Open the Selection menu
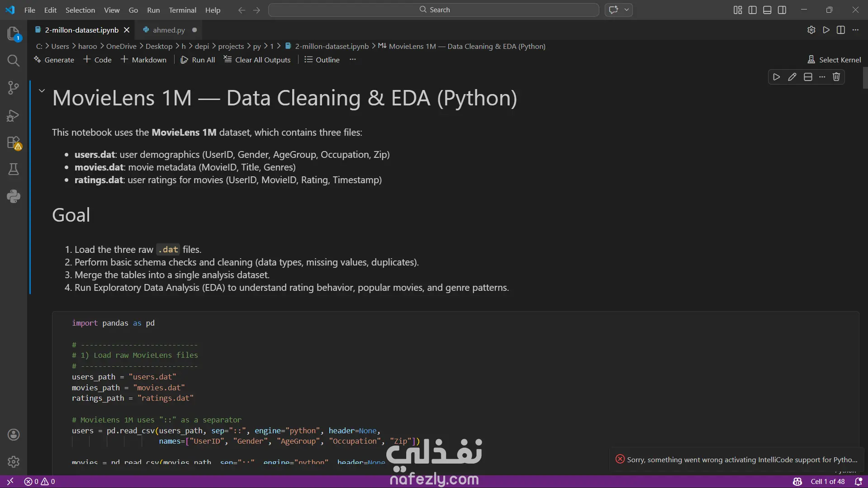868x488 pixels. tap(80, 10)
